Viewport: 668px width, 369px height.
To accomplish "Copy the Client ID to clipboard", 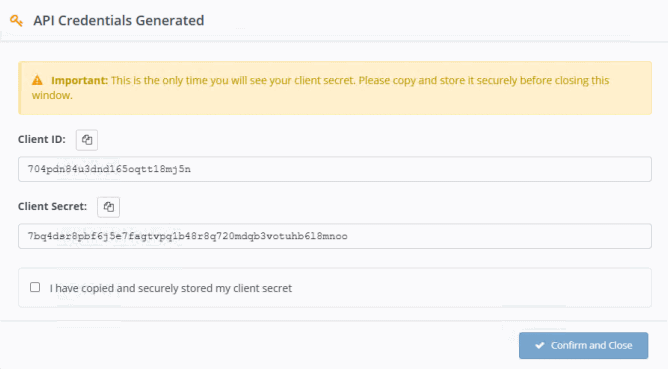I will (87, 140).
